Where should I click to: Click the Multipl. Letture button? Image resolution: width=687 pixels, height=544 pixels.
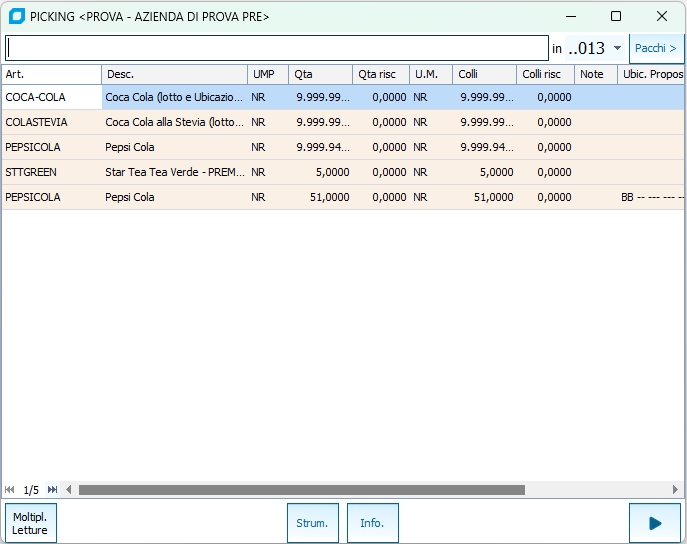[30, 523]
